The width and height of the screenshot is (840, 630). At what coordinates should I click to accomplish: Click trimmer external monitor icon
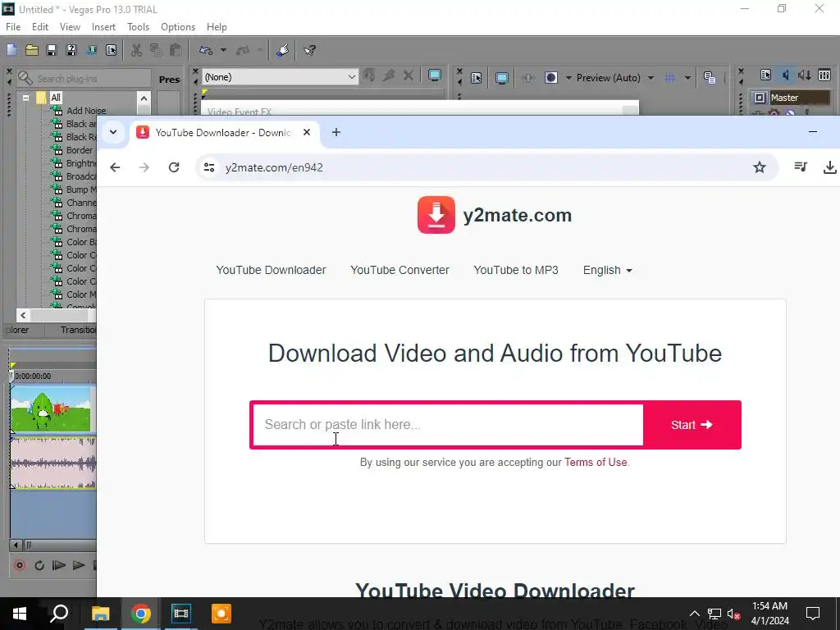435,76
